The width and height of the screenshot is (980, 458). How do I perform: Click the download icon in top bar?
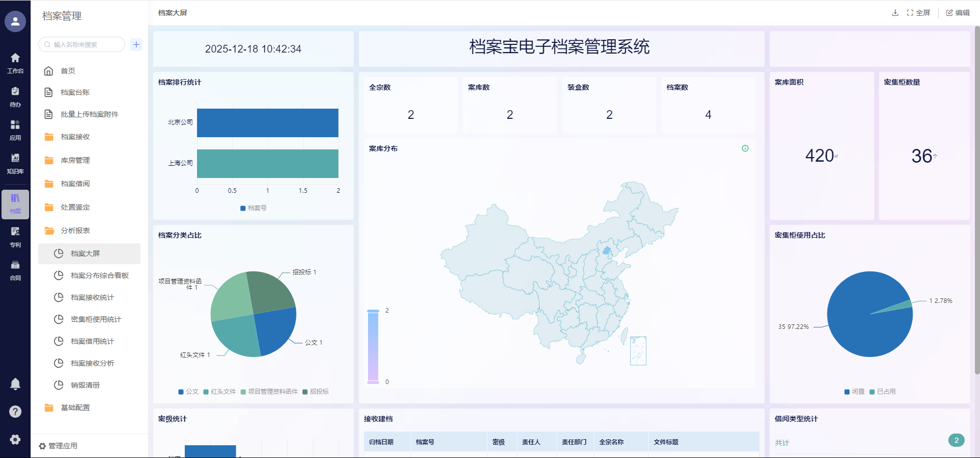click(895, 13)
